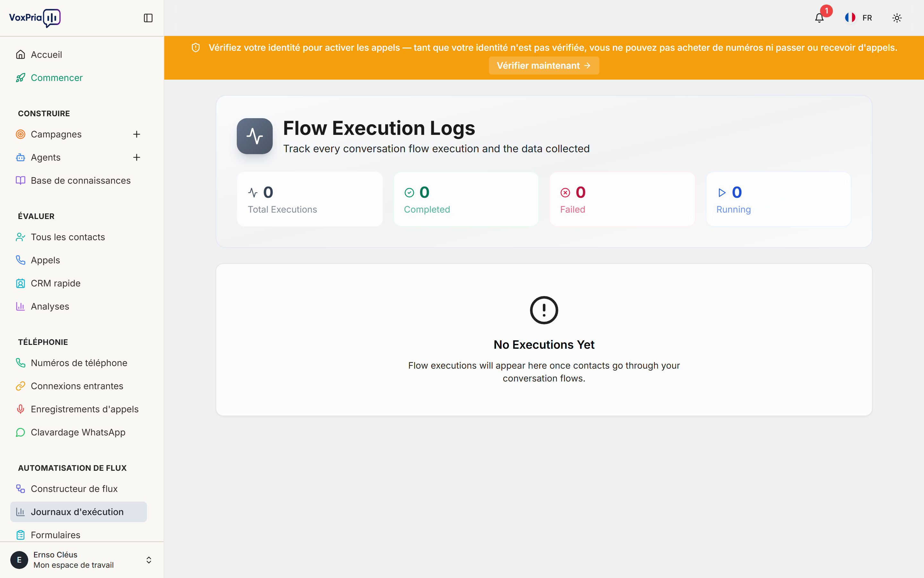Open Journaux d'exécution label

click(x=77, y=512)
